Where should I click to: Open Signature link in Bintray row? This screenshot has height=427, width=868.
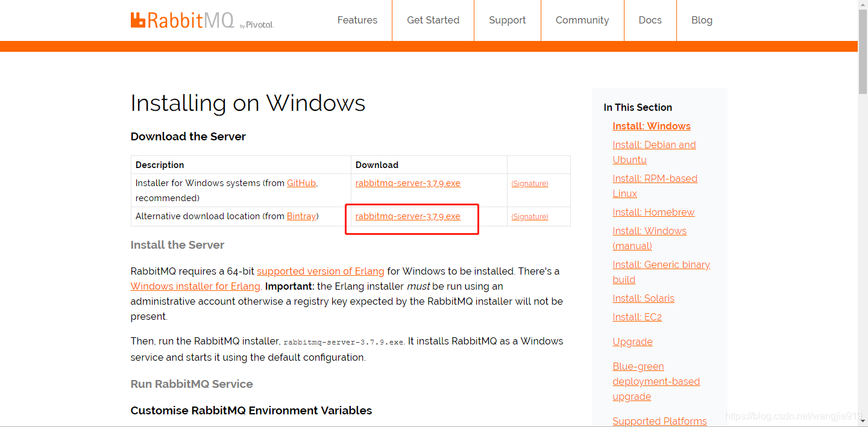point(530,217)
